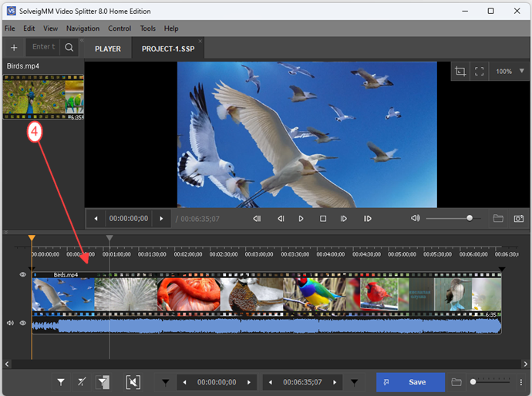Image resolution: width=532 pixels, height=396 pixels.
Task: Step one frame forward
Action: coord(344,219)
